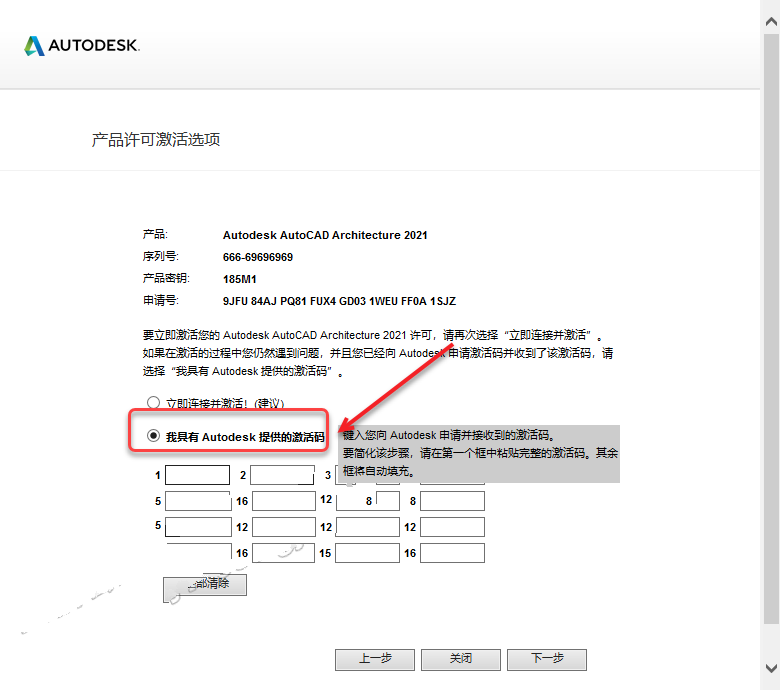The width and height of the screenshot is (780, 690).
Task: Click the paragraph starting 要立即激活您的 Autodesk AutoCAD
Action: [x=378, y=353]
